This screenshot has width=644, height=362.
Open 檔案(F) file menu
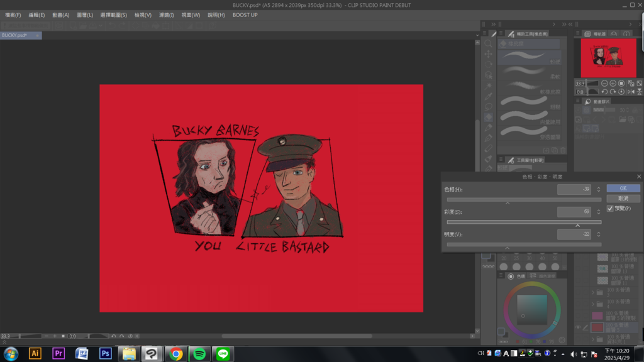pos(13,15)
